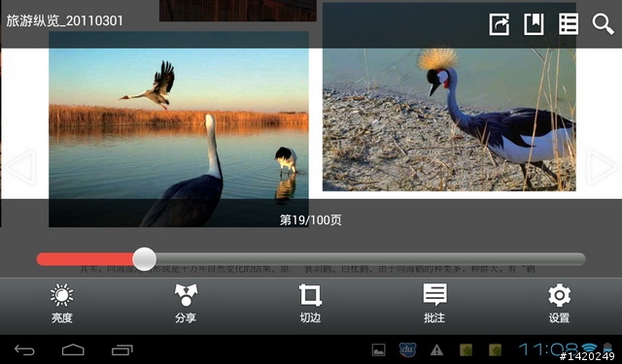622x364 pixels.
Task: Tap the 分享 share button
Action: [186, 304]
